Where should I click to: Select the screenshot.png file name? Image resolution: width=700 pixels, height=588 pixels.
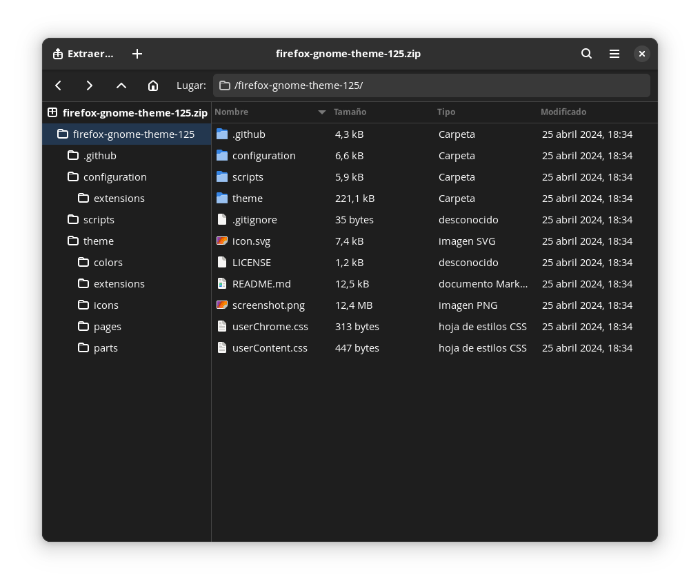(x=269, y=305)
